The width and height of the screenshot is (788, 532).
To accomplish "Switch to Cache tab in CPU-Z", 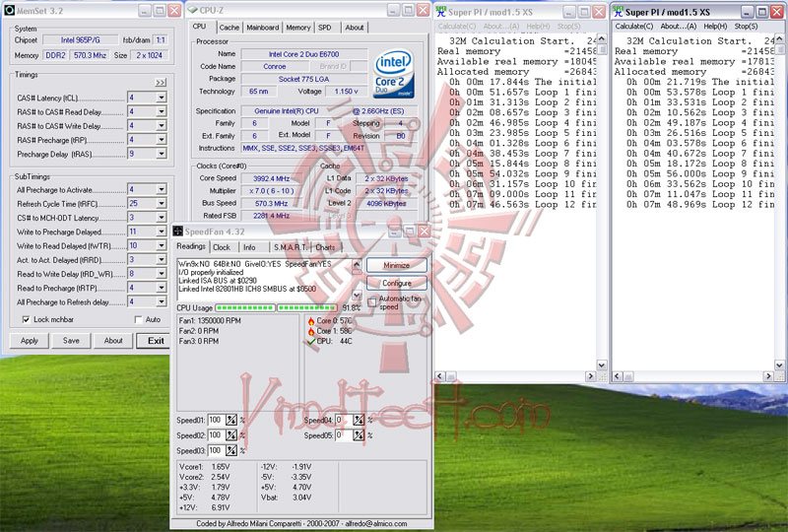I will tap(230, 28).
